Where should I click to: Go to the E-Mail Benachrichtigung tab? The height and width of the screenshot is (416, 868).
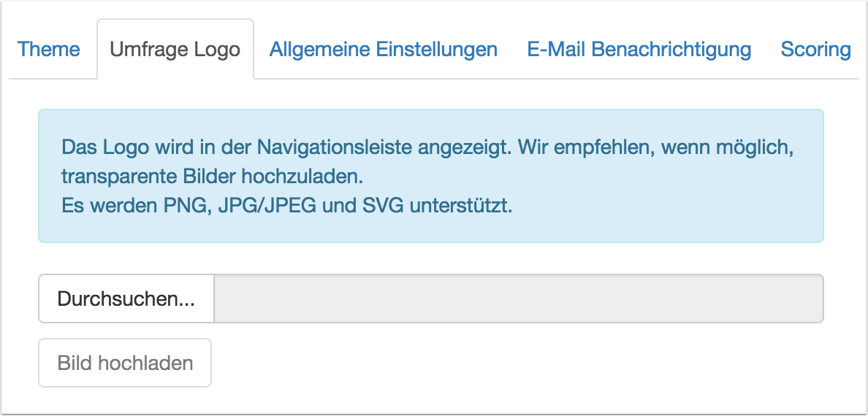639,50
